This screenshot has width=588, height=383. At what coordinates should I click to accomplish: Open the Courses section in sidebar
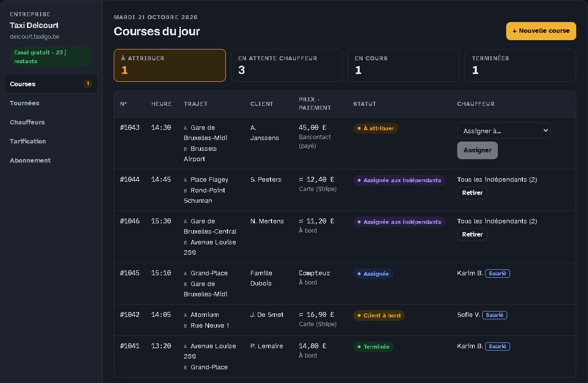pos(51,84)
